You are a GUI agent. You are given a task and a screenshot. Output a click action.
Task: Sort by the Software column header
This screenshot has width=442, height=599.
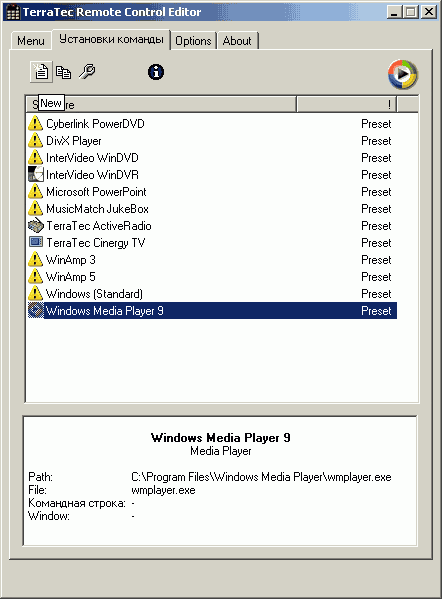pyautogui.click(x=161, y=104)
